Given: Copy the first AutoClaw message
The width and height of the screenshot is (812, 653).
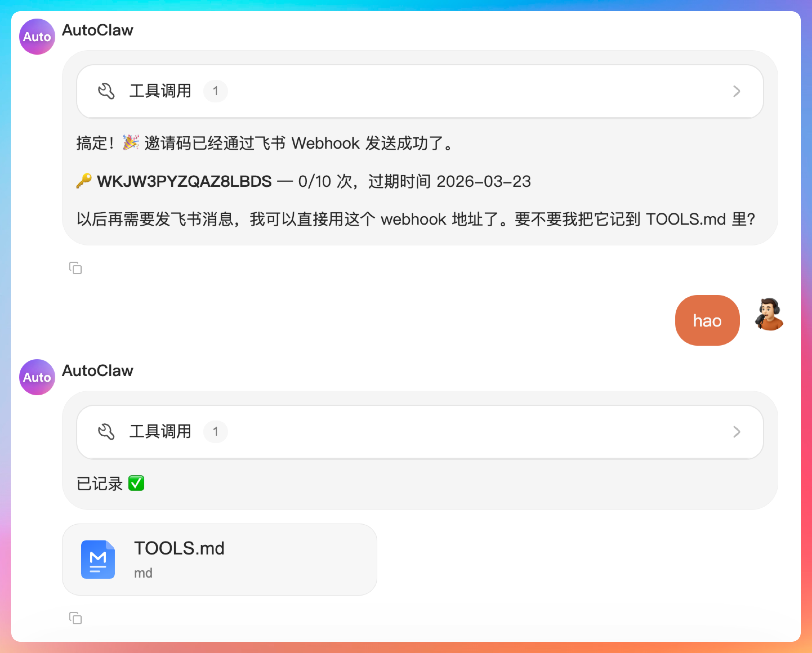Looking at the screenshot, I should click(x=75, y=268).
